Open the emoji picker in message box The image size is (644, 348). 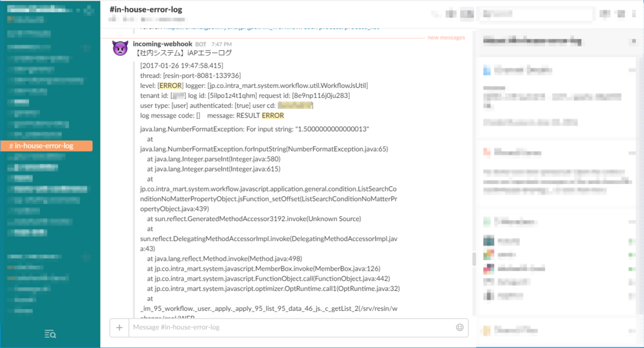(460, 327)
